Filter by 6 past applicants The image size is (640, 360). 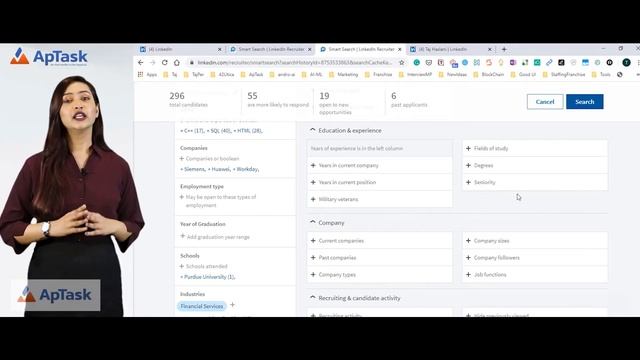[x=409, y=100]
